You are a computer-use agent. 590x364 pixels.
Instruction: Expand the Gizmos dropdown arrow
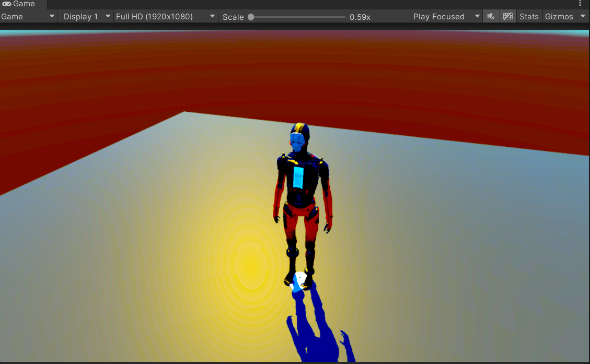point(583,17)
